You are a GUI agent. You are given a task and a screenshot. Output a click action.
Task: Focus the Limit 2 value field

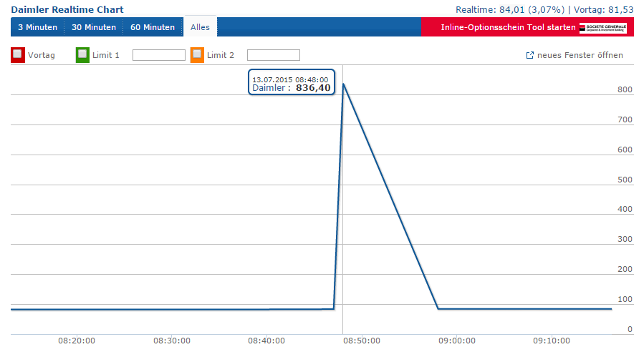274,55
